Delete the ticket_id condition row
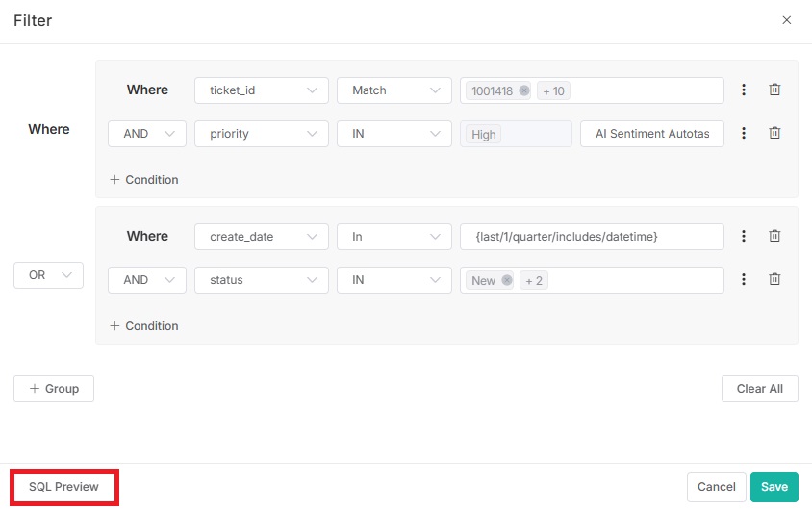The image size is (812, 513). (x=774, y=90)
